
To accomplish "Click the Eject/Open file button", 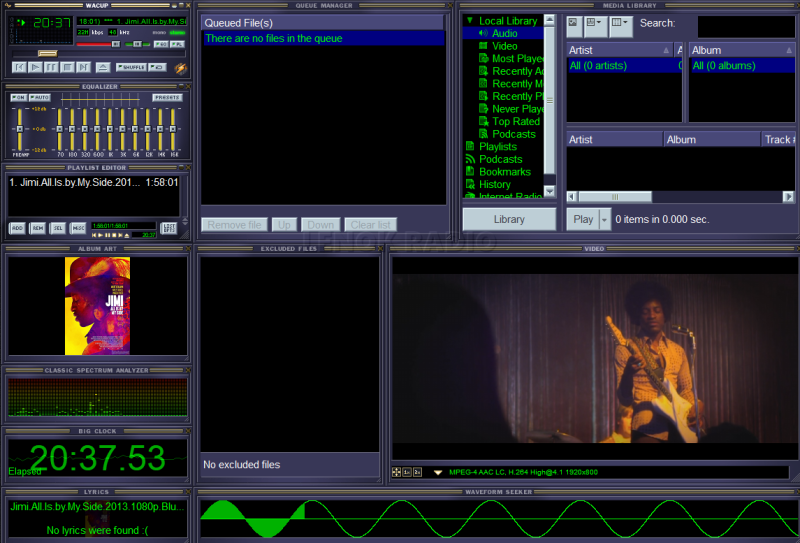I will [x=103, y=67].
